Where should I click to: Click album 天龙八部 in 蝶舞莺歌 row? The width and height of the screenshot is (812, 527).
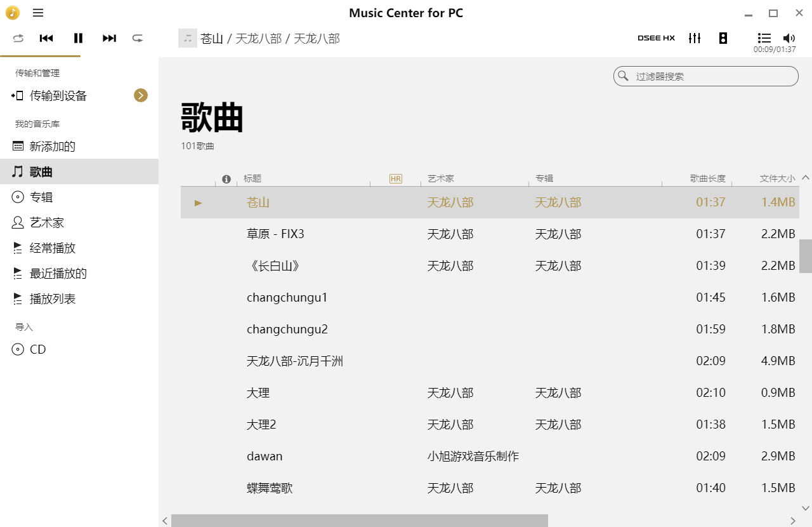click(x=558, y=488)
